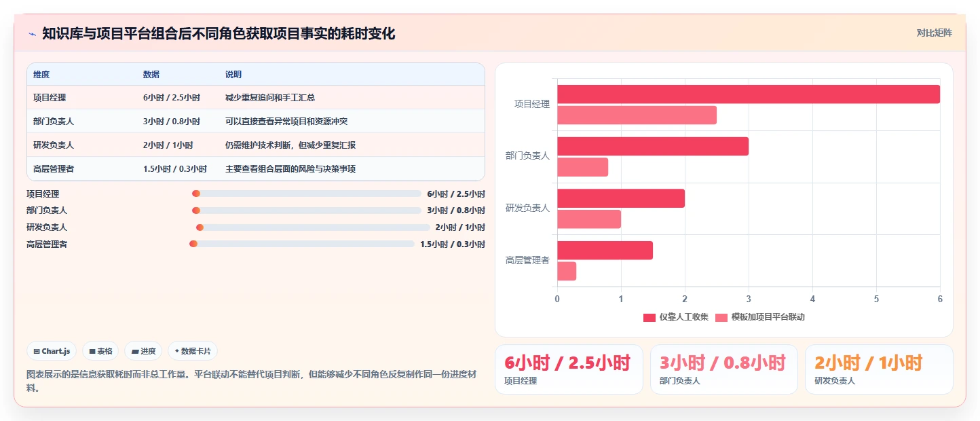This screenshot has width=980, height=421.
Task: Toggle the 模板加项目平台联动 legend item
Action: [759, 317]
